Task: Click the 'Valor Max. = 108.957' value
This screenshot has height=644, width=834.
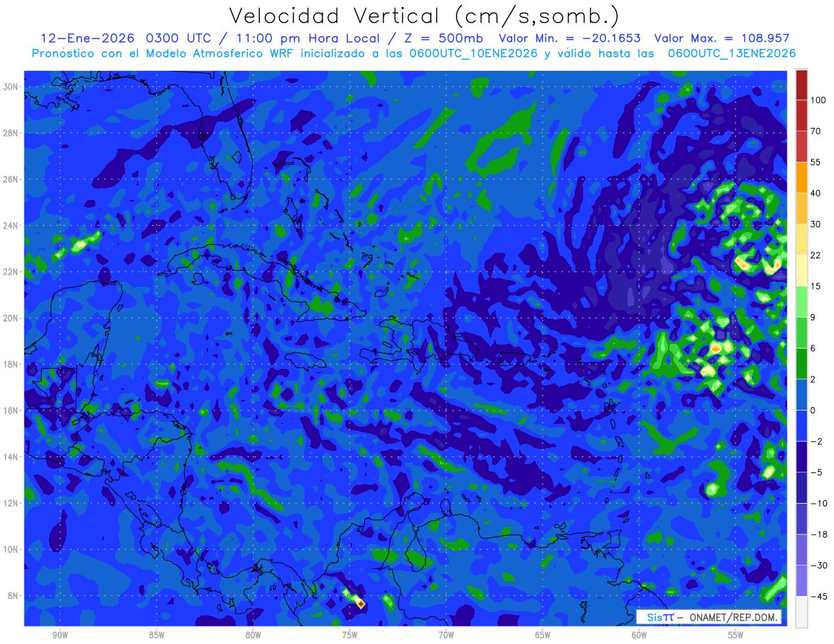Action: [x=722, y=38]
